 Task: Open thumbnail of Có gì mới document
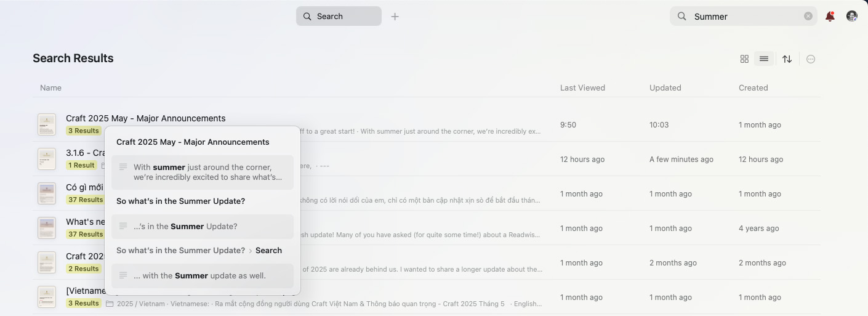(47, 193)
